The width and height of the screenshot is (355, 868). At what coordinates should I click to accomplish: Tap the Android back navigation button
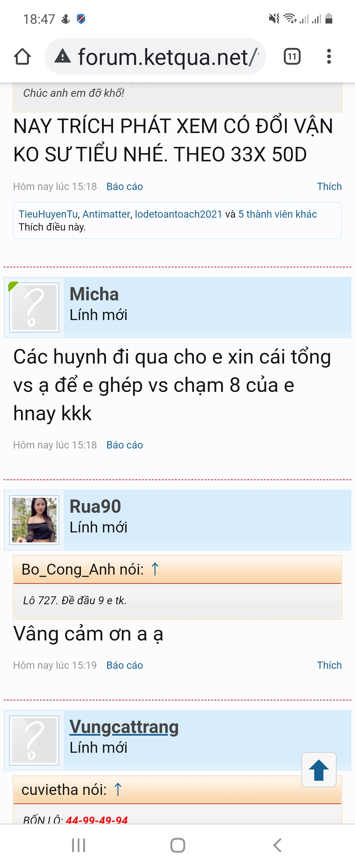[x=277, y=845]
